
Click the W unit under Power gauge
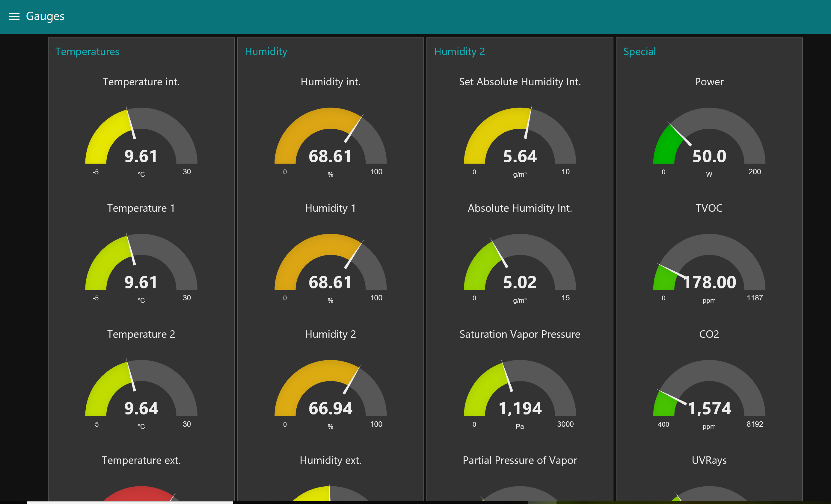click(709, 175)
